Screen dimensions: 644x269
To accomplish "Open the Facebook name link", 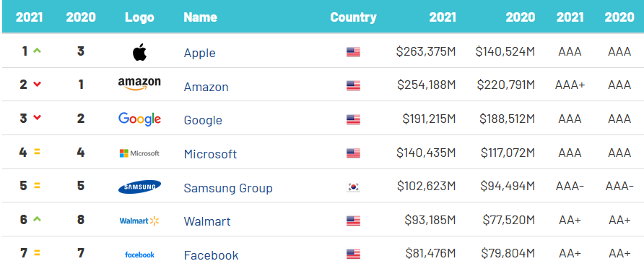I will tap(211, 255).
